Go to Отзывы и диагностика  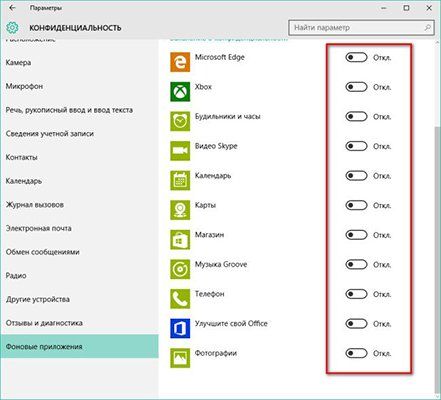click(79, 323)
